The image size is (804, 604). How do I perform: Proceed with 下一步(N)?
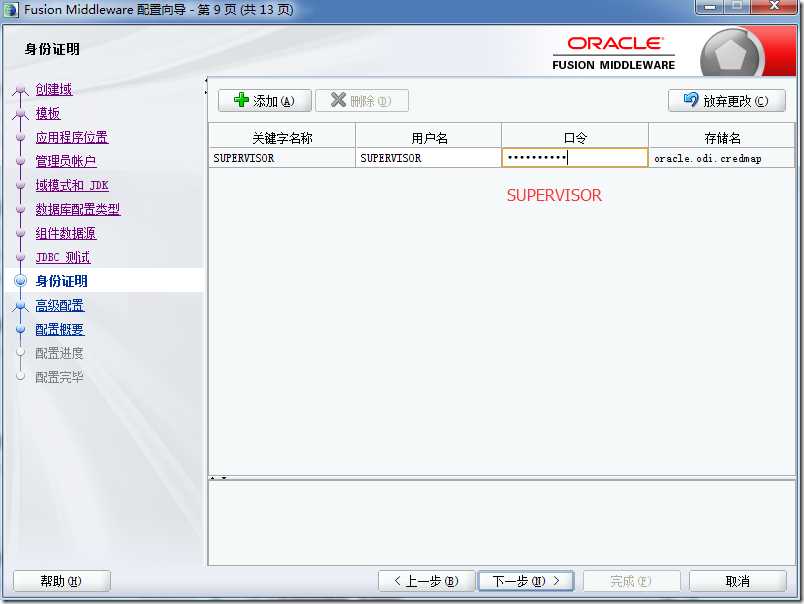tap(526, 581)
